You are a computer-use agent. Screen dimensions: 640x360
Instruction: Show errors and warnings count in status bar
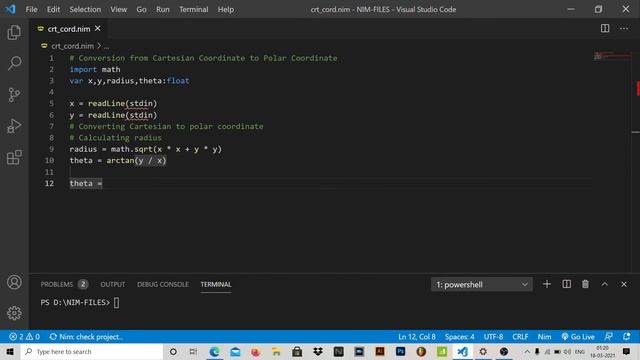(x=24, y=337)
